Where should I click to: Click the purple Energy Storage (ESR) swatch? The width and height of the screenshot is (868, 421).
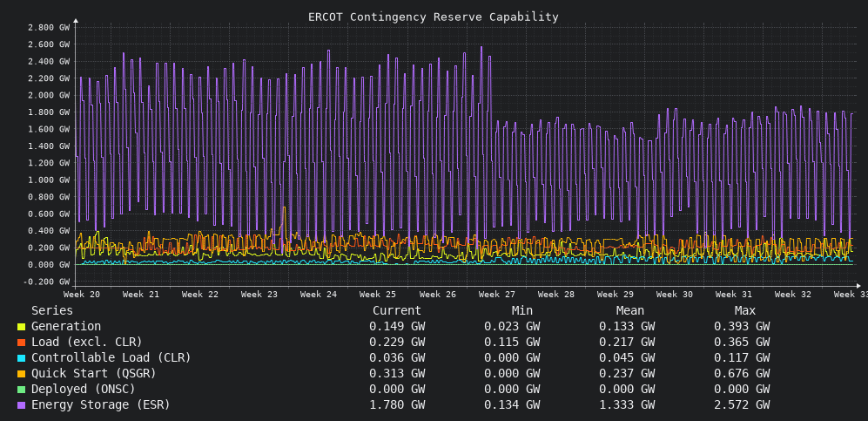[x=21, y=405]
